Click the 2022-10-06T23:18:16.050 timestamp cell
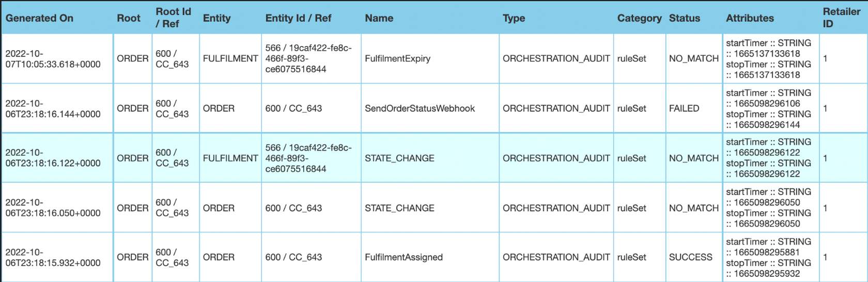This screenshot has width=868, height=282. tap(53, 208)
